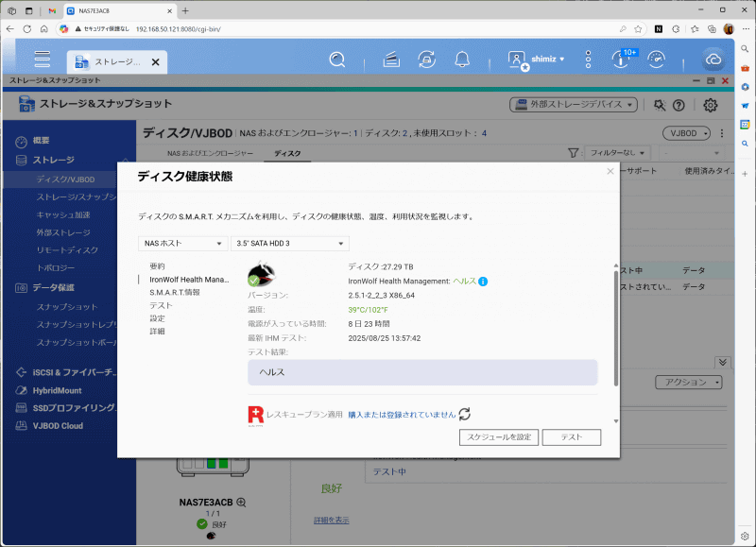Click the wand search icon near 外部ストレージデバイス
Image resolution: width=756 pixels, height=547 pixels.
(x=659, y=105)
